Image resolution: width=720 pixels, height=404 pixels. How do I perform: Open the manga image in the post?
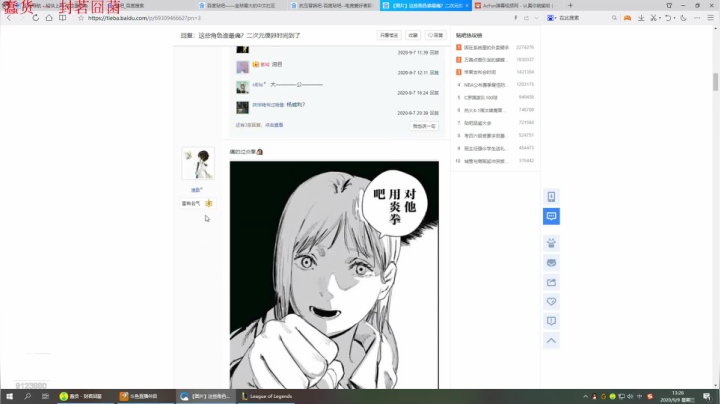tap(334, 275)
